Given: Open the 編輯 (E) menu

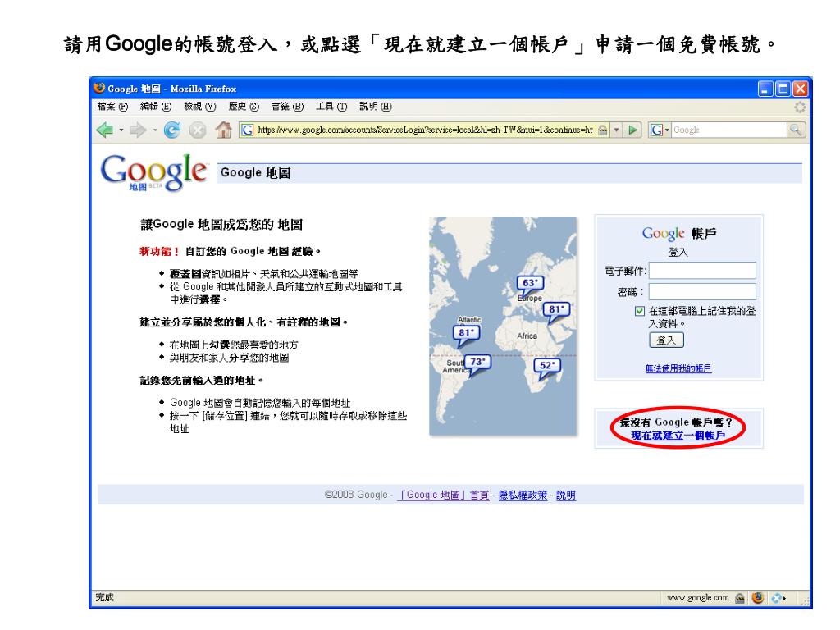Looking at the screenshot, I should click(156, 107).
